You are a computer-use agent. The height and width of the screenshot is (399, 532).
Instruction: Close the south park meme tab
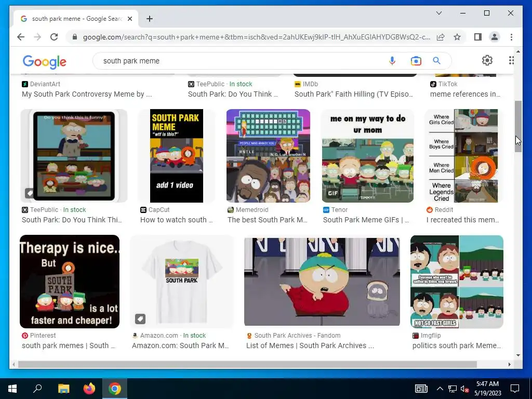tap(129, 19)
